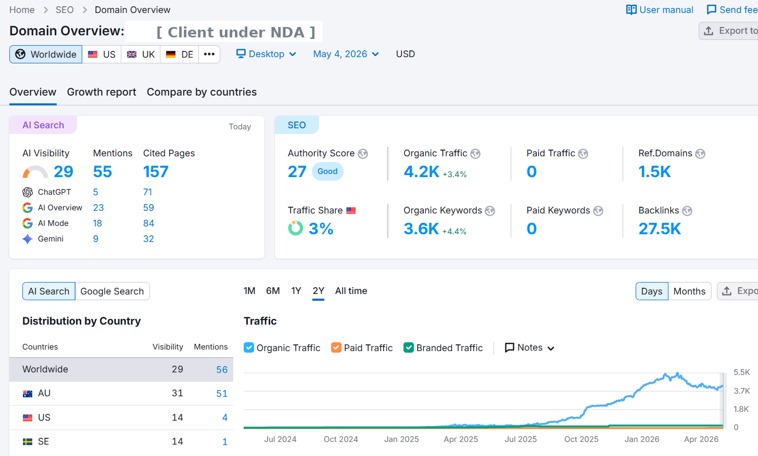Click the Export button above traffic chart

coord(738,291)
